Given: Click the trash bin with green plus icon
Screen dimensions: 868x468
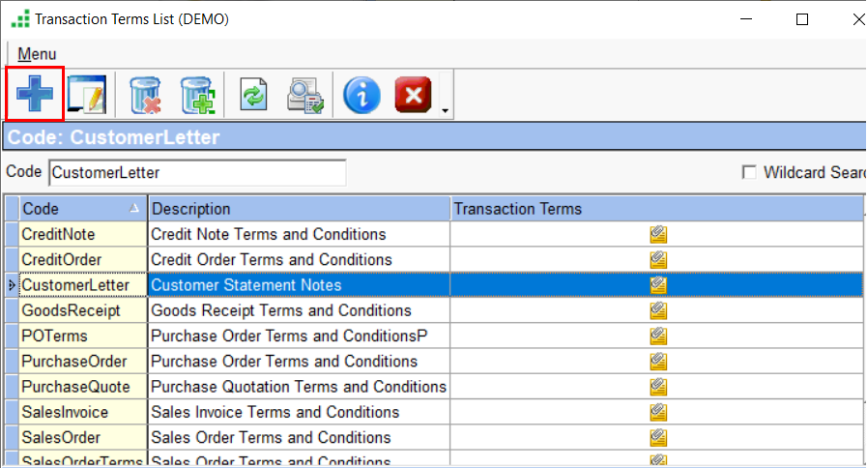Looking at the screenshot, I should click(x=197, y=95).
